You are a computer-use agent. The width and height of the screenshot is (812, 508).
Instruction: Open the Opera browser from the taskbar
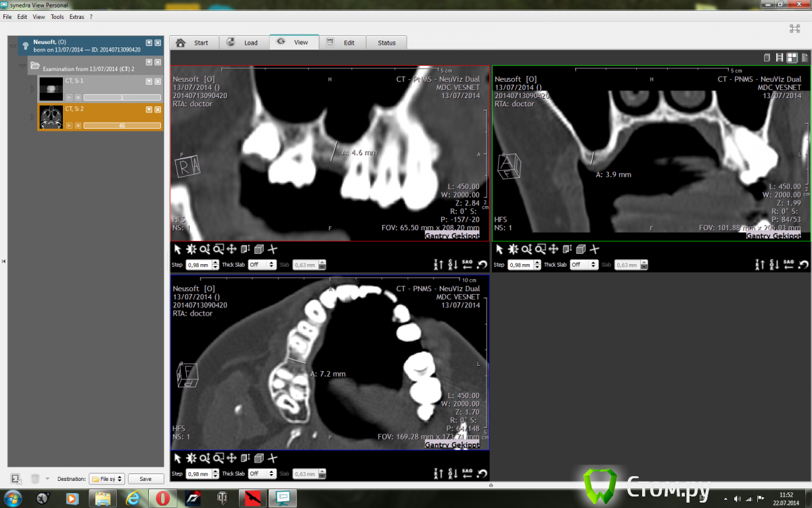162,499
